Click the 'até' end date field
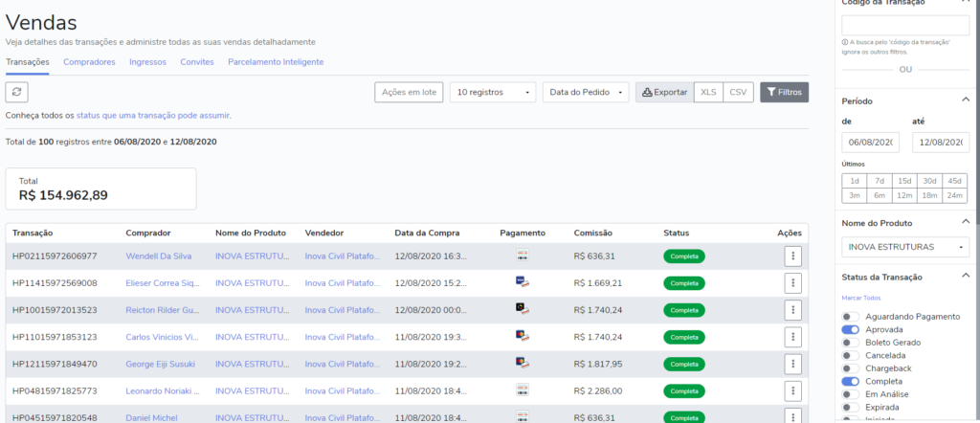 pos(941,143)
